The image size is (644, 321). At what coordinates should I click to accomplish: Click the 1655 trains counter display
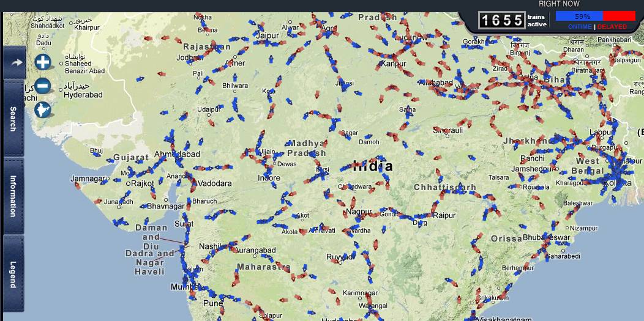(x=502, y=20)
